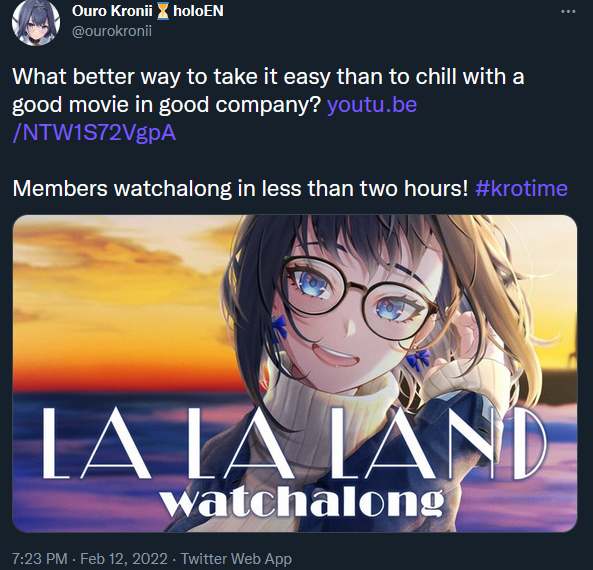Click the LA LA LAND title text in image
Screen dimensions: 593x570
pyautogui.click(x=295, y=443)
